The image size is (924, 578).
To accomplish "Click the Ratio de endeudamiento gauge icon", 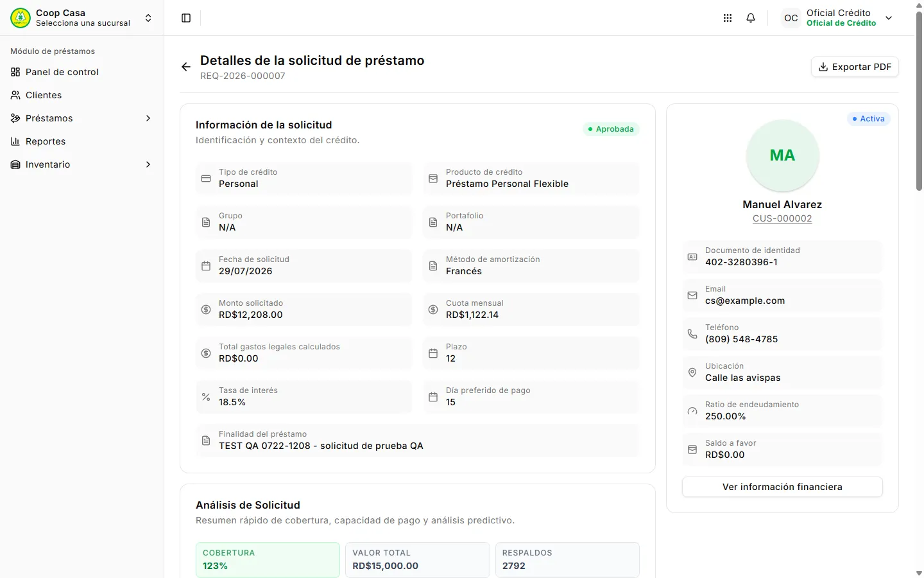I will click(692, 411).
